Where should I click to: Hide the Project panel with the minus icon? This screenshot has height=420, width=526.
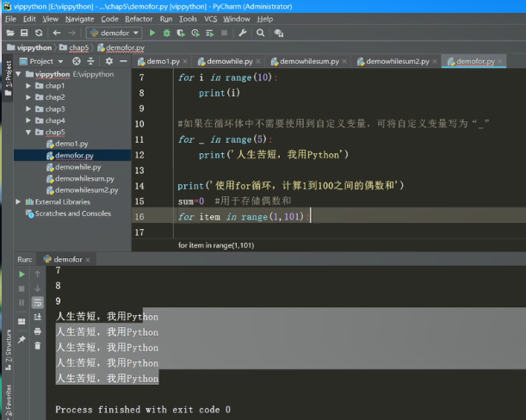click(123, 61)
